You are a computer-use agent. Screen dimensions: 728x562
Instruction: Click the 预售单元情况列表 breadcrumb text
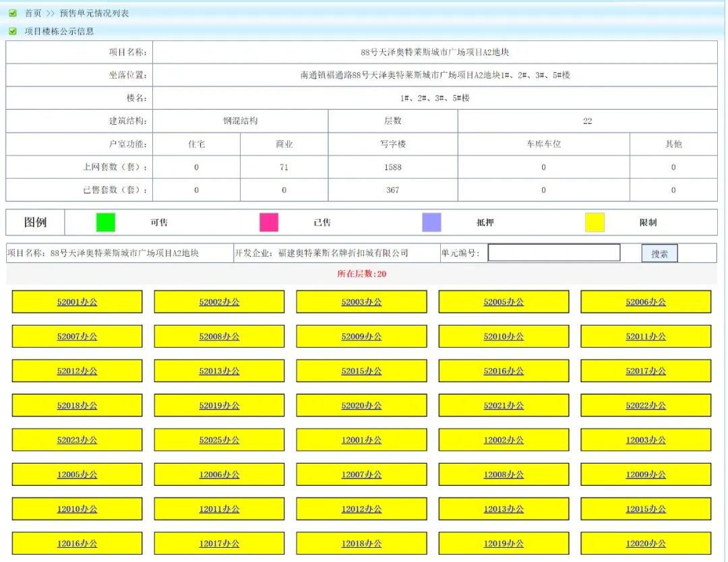point(94,13)
